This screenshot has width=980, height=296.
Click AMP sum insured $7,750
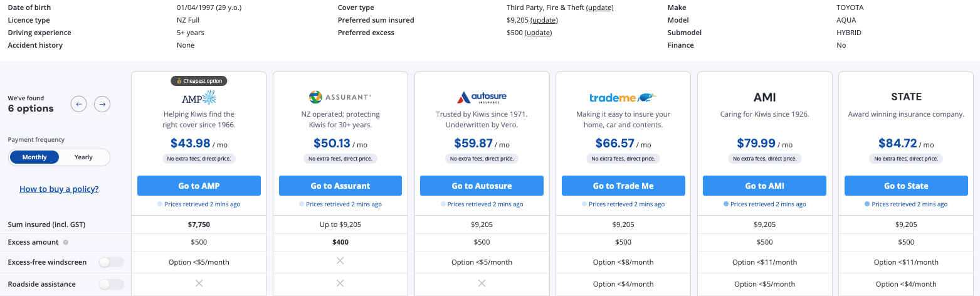click(199, 225)
